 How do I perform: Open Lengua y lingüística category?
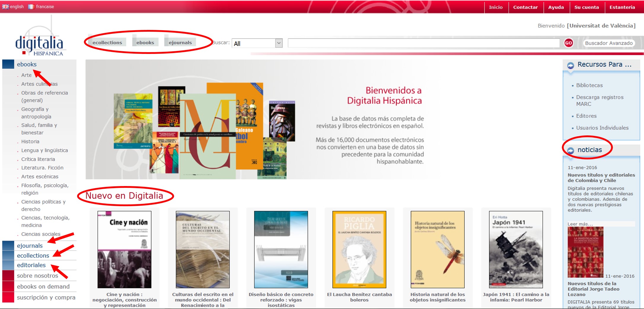(44, 151)
